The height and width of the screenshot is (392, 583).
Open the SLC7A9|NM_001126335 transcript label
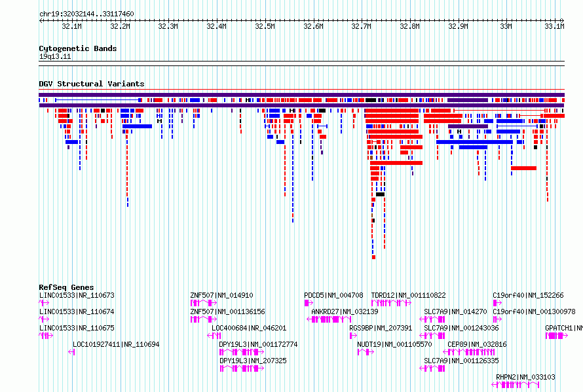tap(461, 361)
